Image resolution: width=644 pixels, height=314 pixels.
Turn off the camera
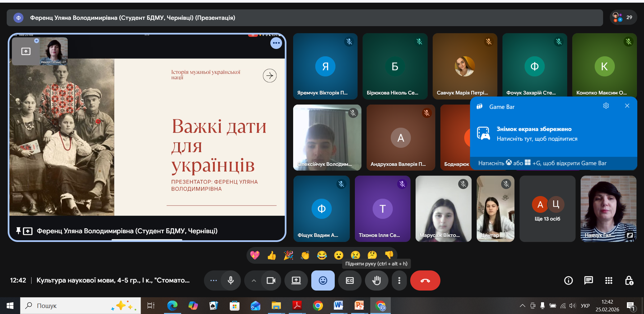[x=271, y=280]
